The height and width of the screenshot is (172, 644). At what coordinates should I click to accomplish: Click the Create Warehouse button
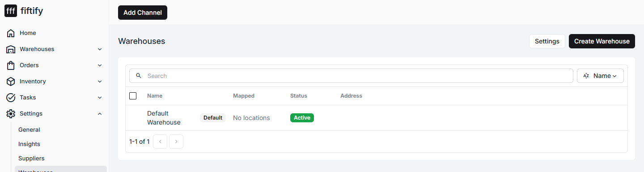pyautogui.click(x=602, y=41)
